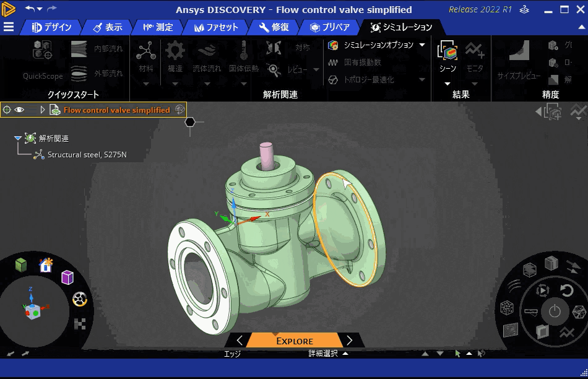The width and height of the screenshot is (588, 379).
Task: Open the undo history dropdown arrow
Action: (40, 9)
